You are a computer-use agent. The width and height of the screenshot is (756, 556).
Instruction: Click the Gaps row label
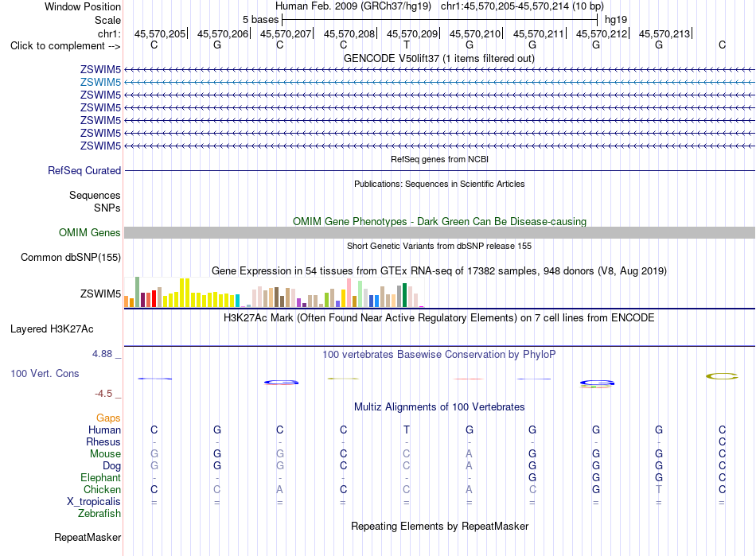point(108,418)
